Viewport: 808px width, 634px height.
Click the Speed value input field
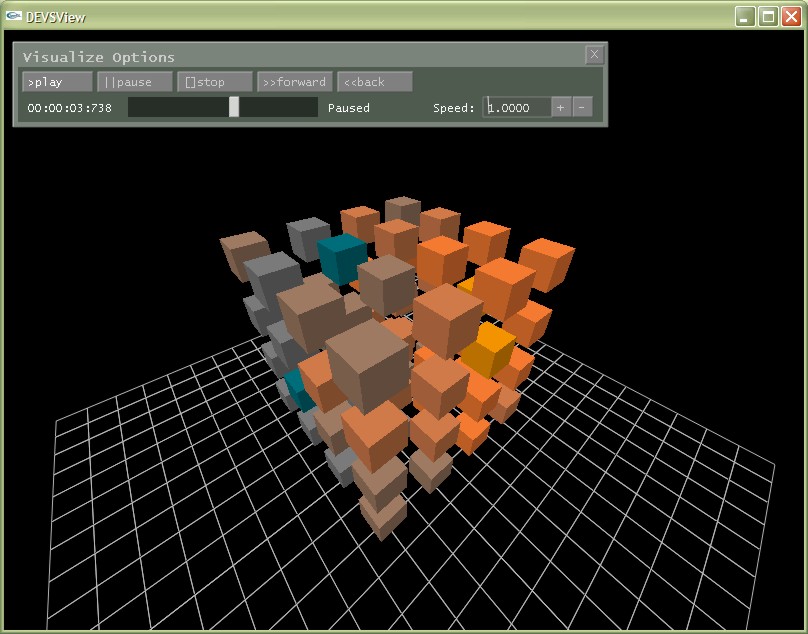click(x=517, y=107)
